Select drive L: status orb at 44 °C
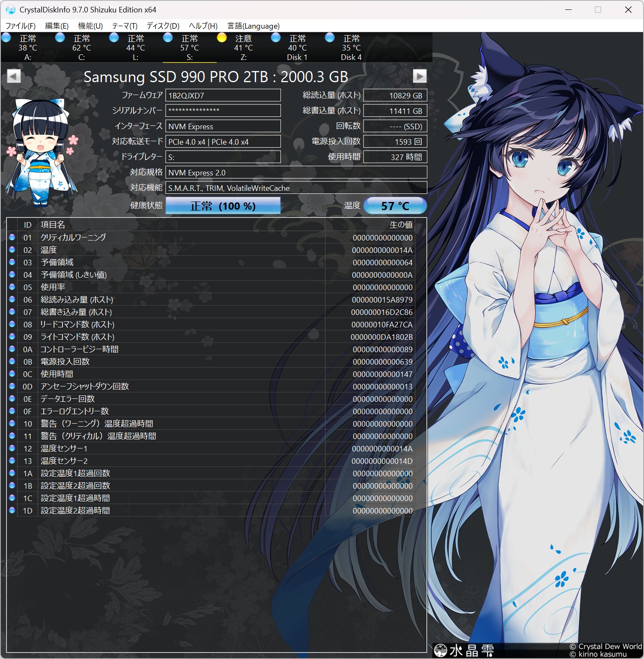 pos(114,38)
